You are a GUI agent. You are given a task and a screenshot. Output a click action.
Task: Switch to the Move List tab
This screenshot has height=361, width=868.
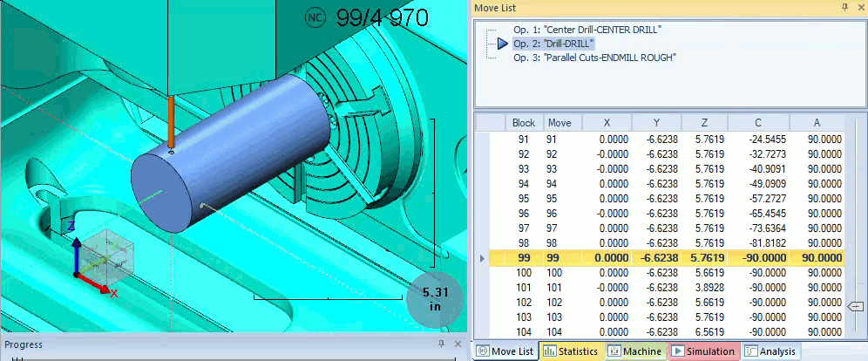[506, 351]
